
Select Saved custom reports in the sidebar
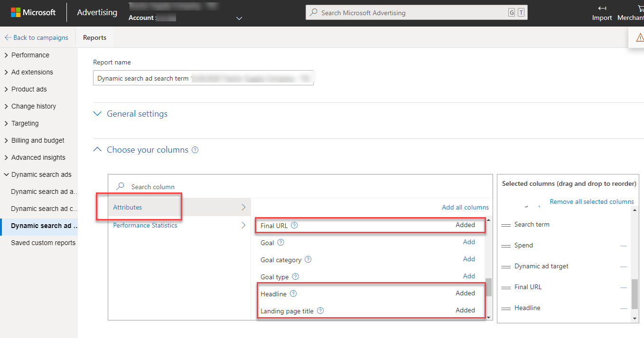point(43,242)
